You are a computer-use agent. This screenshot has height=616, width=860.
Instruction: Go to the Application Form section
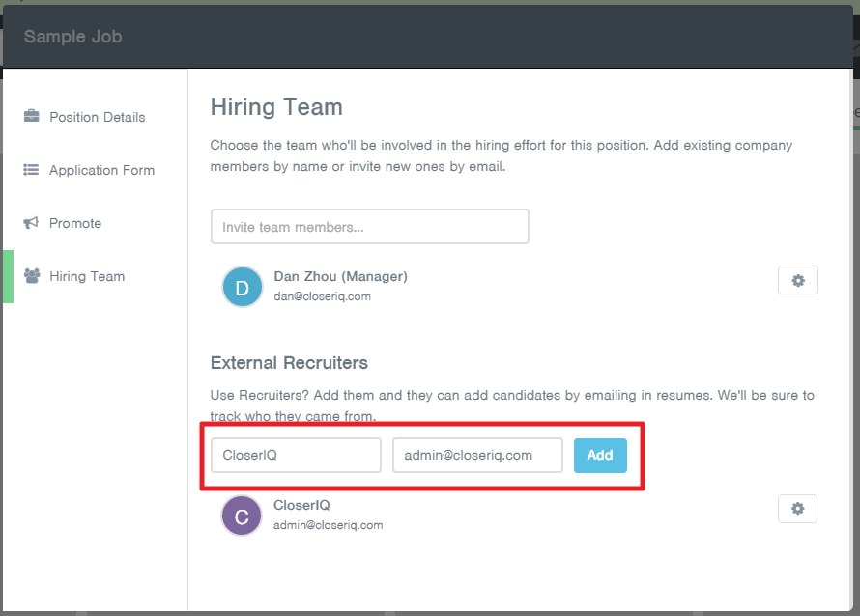point(101,170)
